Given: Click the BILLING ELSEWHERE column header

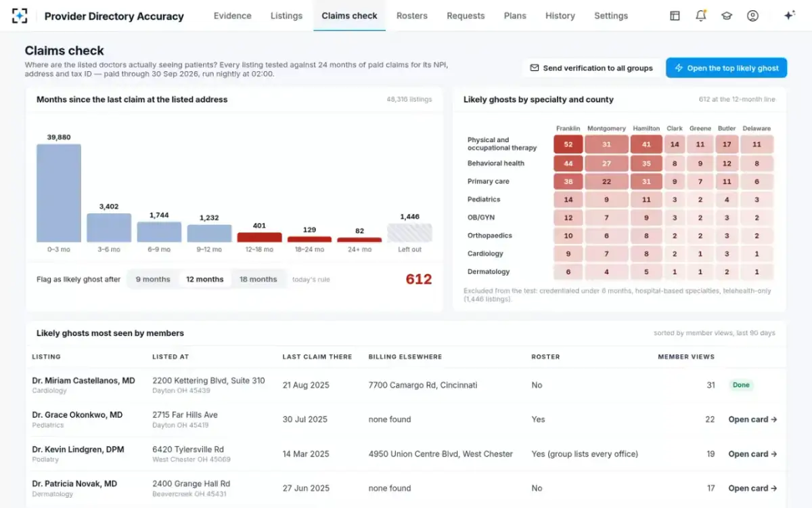Looking at the screenshot, I should [x=405, y=357].
